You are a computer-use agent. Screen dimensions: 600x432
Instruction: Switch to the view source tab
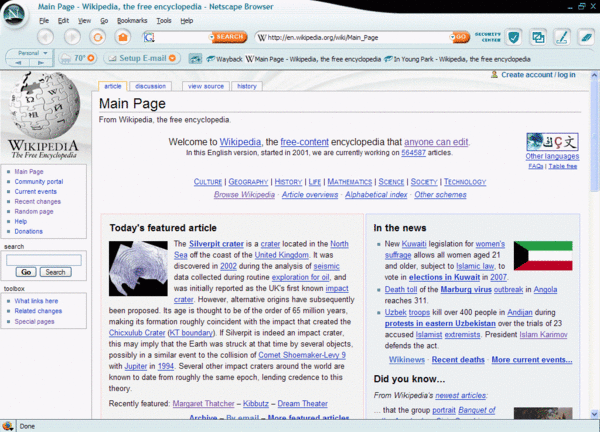pos(206,86)
